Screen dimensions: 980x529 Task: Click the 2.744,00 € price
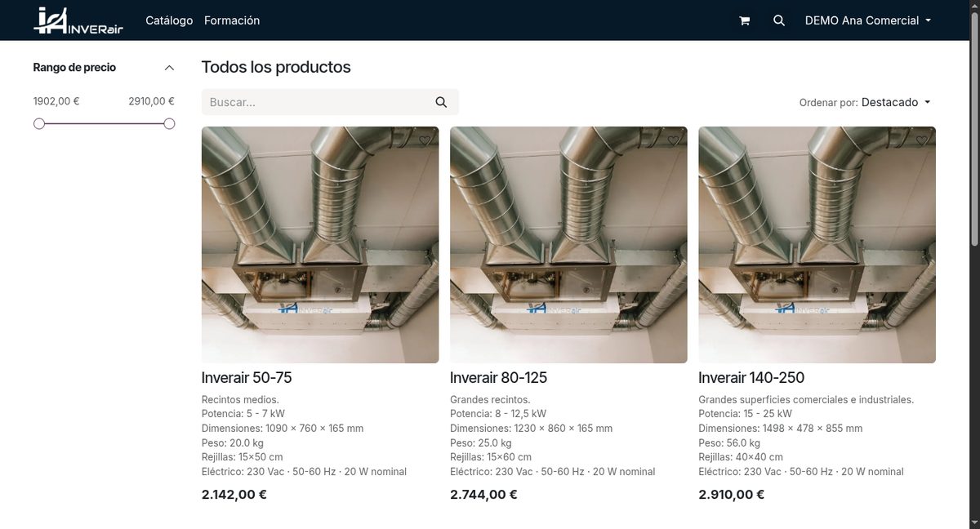483,494
